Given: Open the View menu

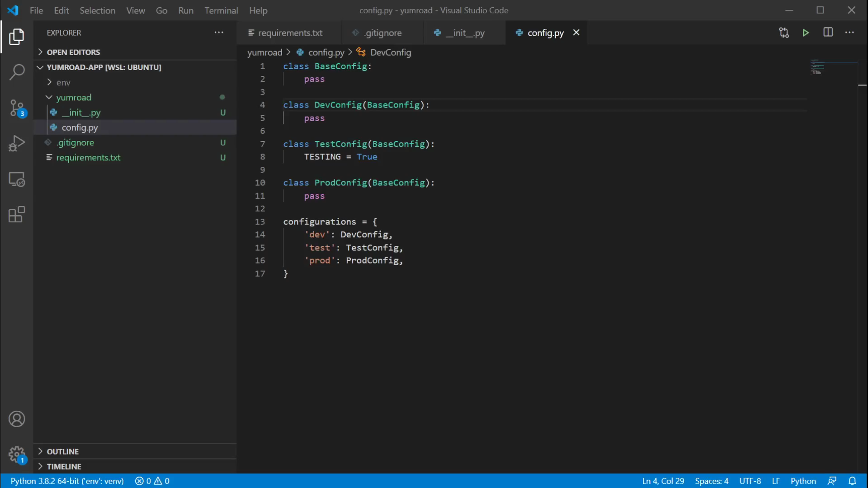Looking at the screenshot, I should (136, 10).
